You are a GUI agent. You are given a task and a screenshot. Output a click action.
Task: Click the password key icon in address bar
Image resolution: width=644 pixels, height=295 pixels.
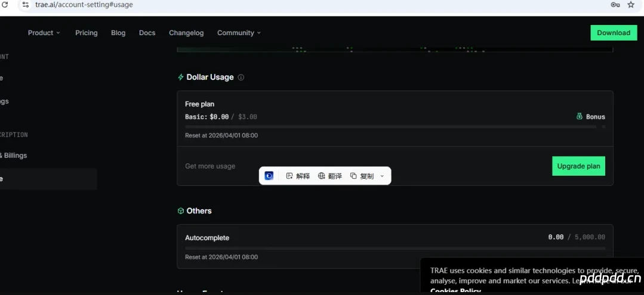click(x=615, y=5)
